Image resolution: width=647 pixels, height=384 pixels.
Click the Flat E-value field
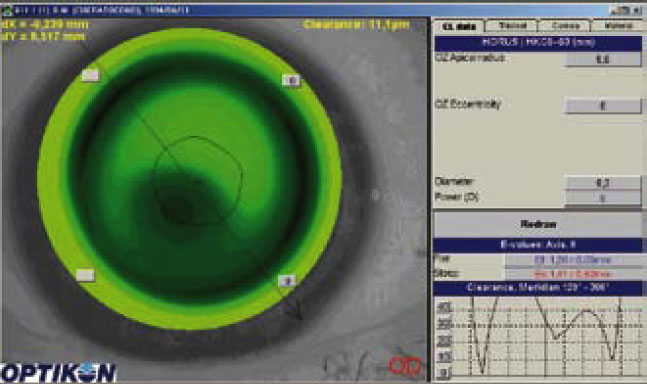pos(573,260)
